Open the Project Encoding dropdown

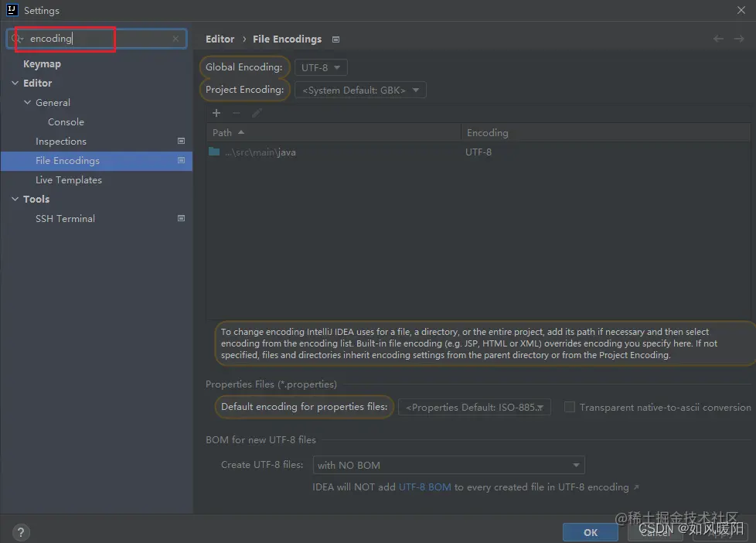pos(360,90)
